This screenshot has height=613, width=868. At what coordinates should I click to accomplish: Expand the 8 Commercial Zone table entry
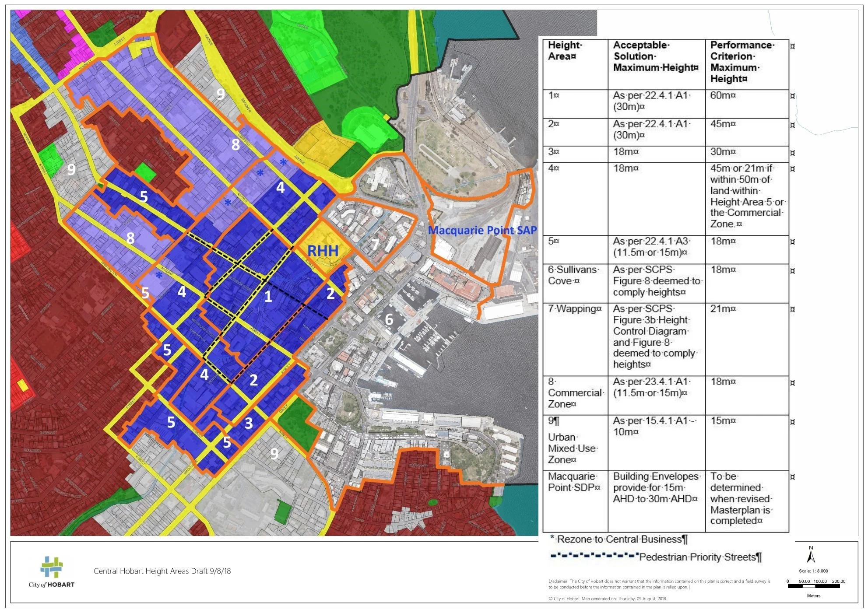[x=576, y=392]
